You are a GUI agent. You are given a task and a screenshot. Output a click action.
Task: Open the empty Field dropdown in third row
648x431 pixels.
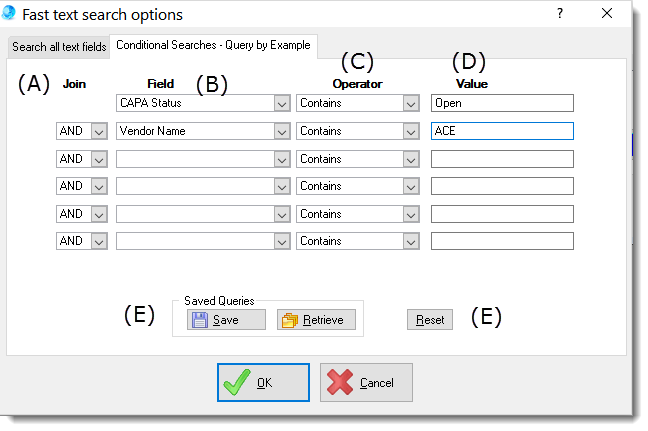pos(281,159)
